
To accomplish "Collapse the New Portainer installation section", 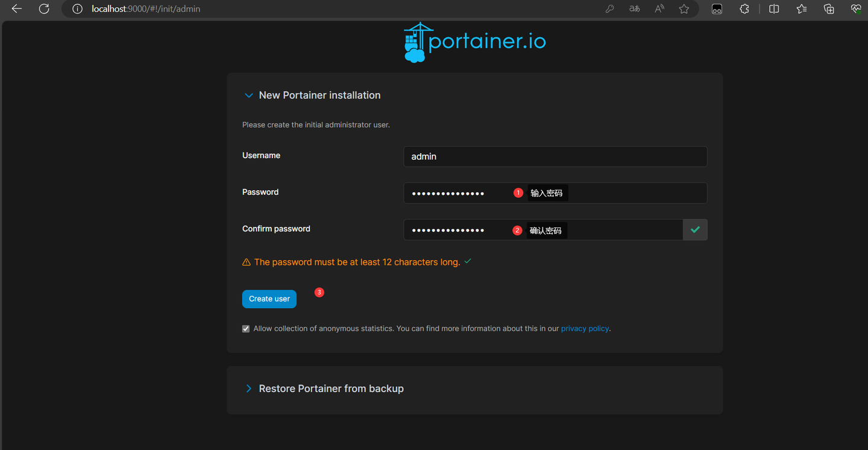I will pyautogui.click(x=249, y=95).
